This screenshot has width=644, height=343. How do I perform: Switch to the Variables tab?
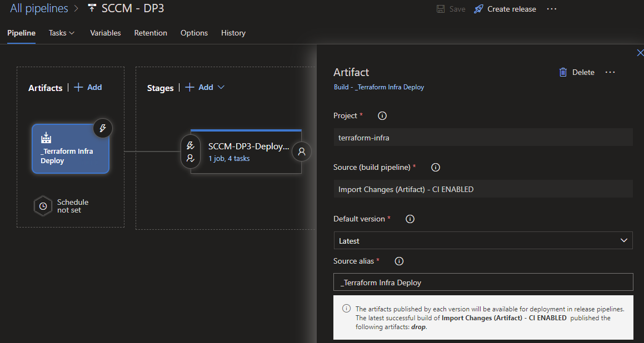coord(106,33)
